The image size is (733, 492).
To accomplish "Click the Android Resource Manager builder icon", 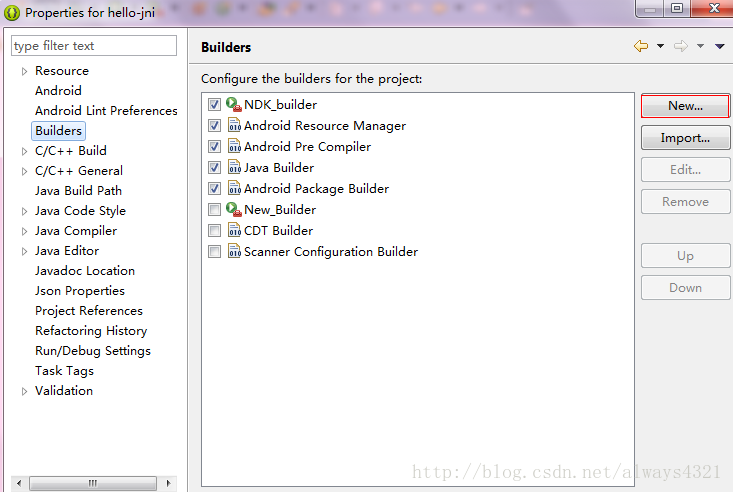I will (234, 125).
